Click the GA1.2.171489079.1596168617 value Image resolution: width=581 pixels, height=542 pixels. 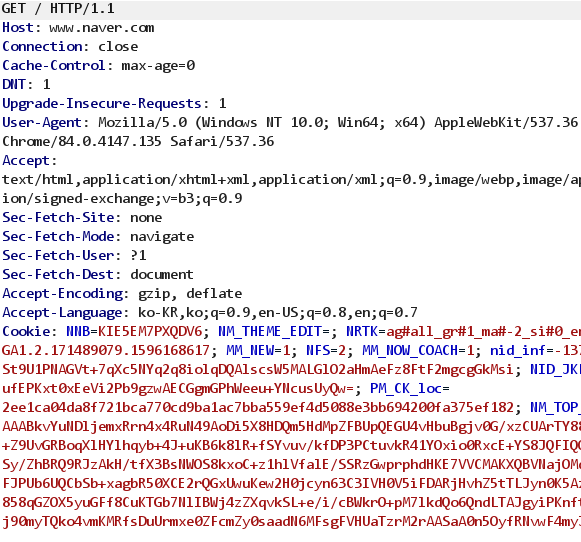106,350
